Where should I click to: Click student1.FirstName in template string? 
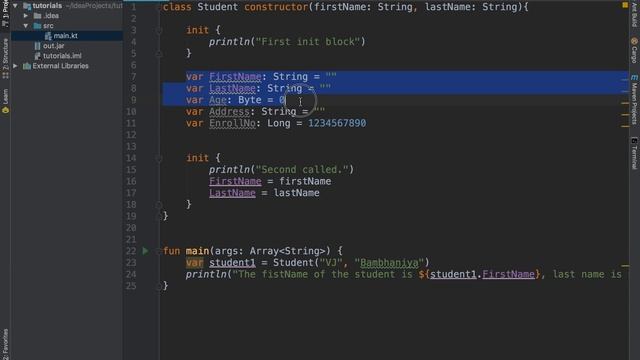(482, 274)
